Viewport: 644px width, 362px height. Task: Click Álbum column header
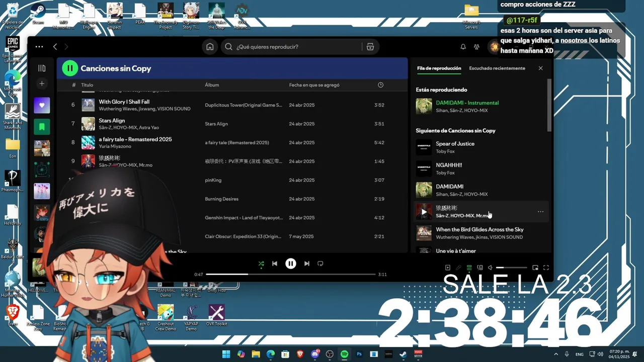pyautogui.click(x=212, y=85)
